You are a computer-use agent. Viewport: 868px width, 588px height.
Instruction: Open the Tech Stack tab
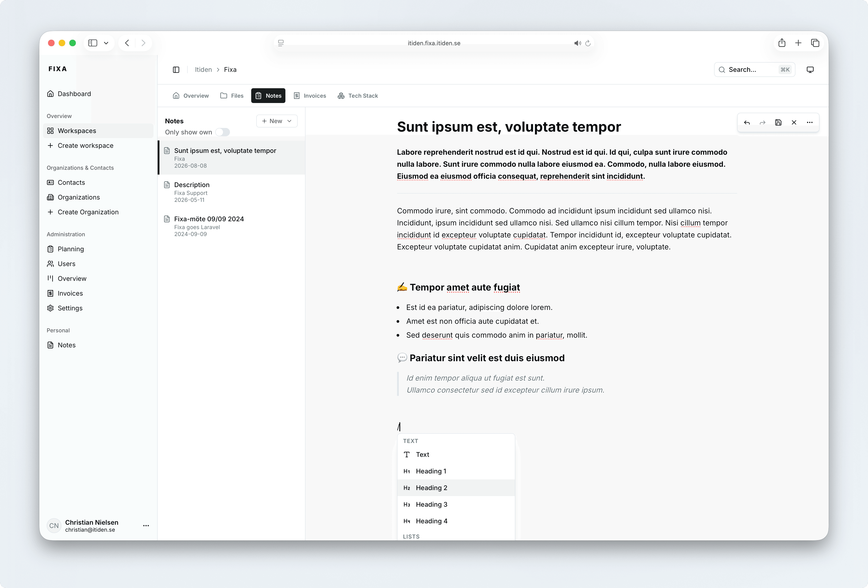point(358,96)
